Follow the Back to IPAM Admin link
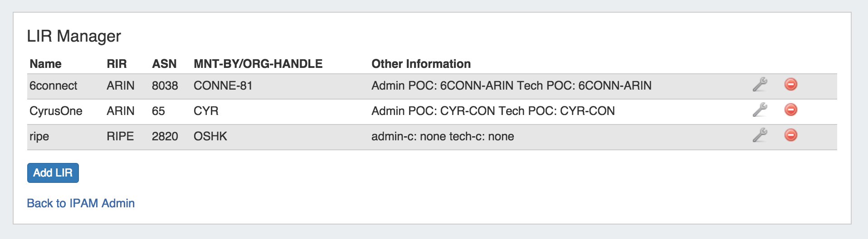The height and width of the screenshot is (239, 868). click(81, 203)
